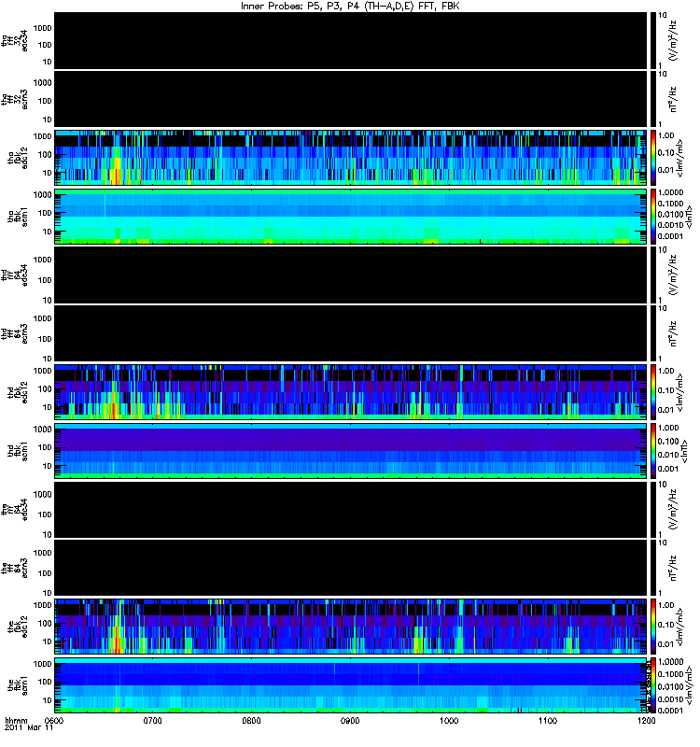Click the 2011 Mar 11 date label

[29, 728]
